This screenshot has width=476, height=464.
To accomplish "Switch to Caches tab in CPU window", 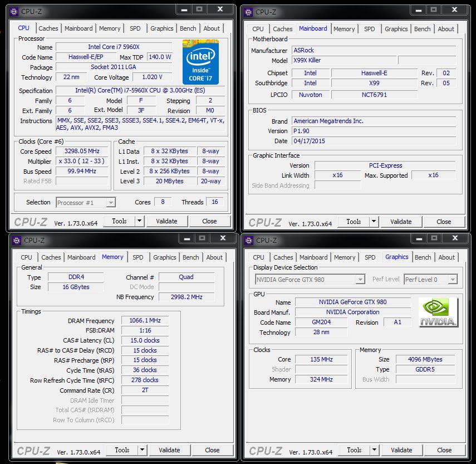I will click(48, 28).
